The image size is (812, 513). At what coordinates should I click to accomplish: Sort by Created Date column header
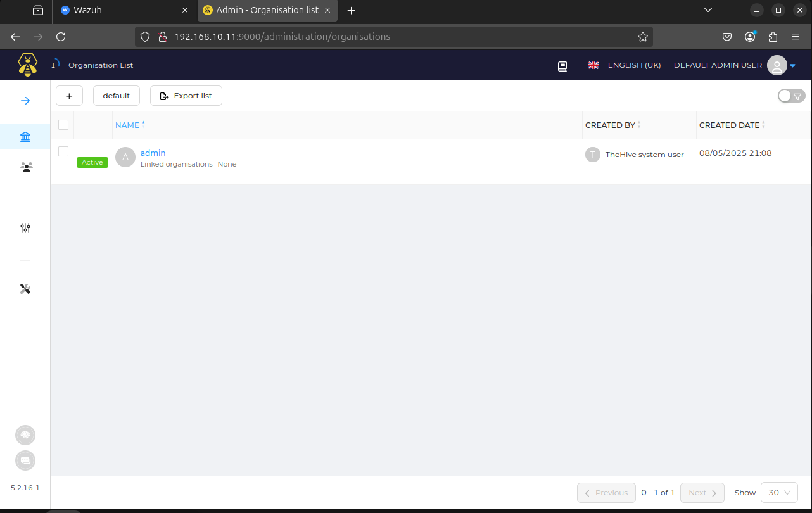coord(729,125)
